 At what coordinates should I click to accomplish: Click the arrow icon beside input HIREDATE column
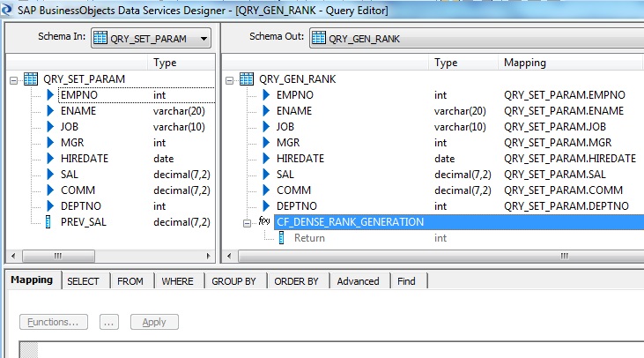(x=50, y=158)
